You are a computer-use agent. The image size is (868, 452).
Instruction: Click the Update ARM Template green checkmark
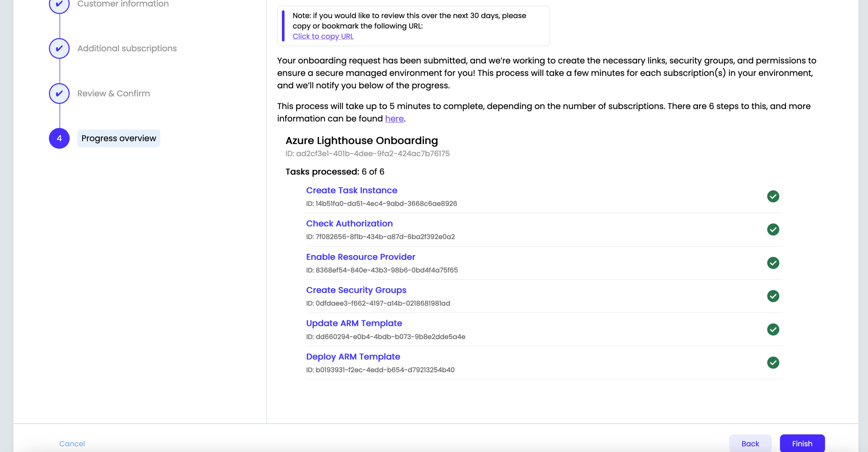(x=773, y=329)
